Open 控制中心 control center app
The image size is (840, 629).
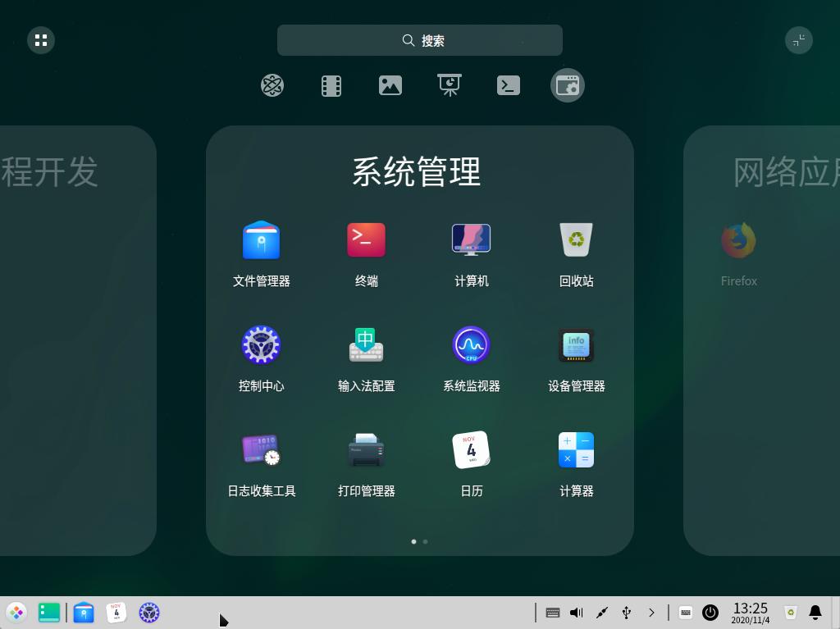261,346
